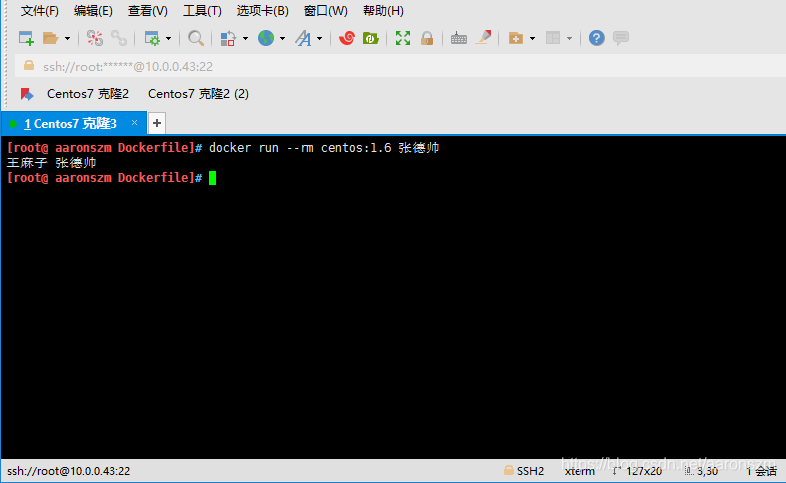This screenshot has width=786, height=483.
Task: Click the color scheme icon
Action: tap(228, 38)
